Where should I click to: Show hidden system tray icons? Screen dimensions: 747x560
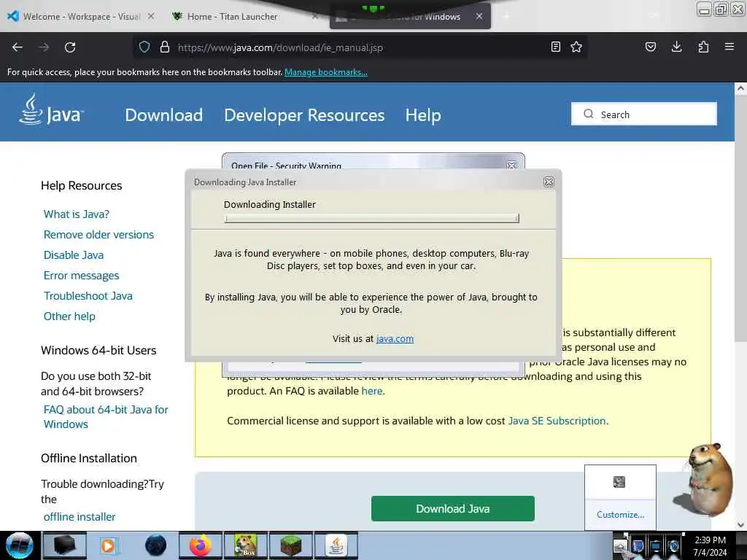pyautogui.click(x=620, y=546)
